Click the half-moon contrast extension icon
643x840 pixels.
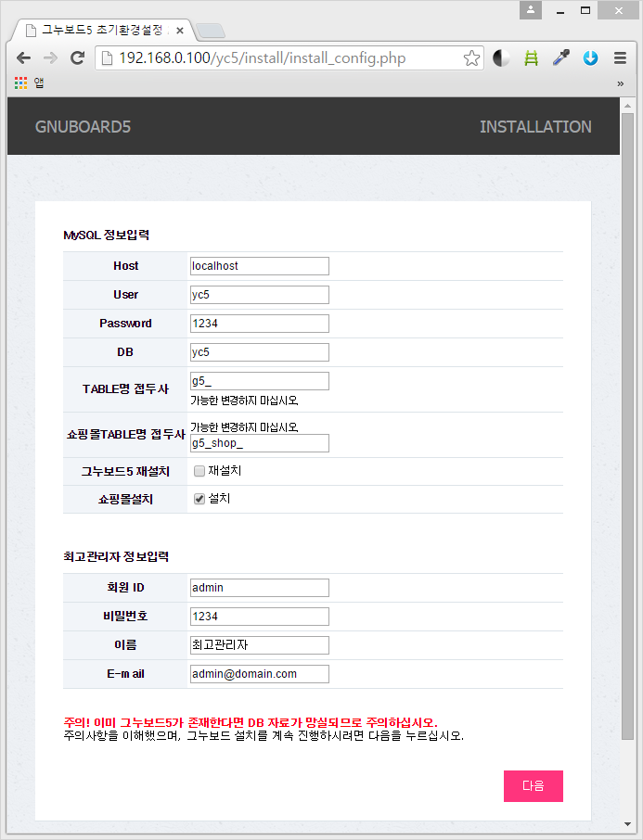(x=501, y=57)
